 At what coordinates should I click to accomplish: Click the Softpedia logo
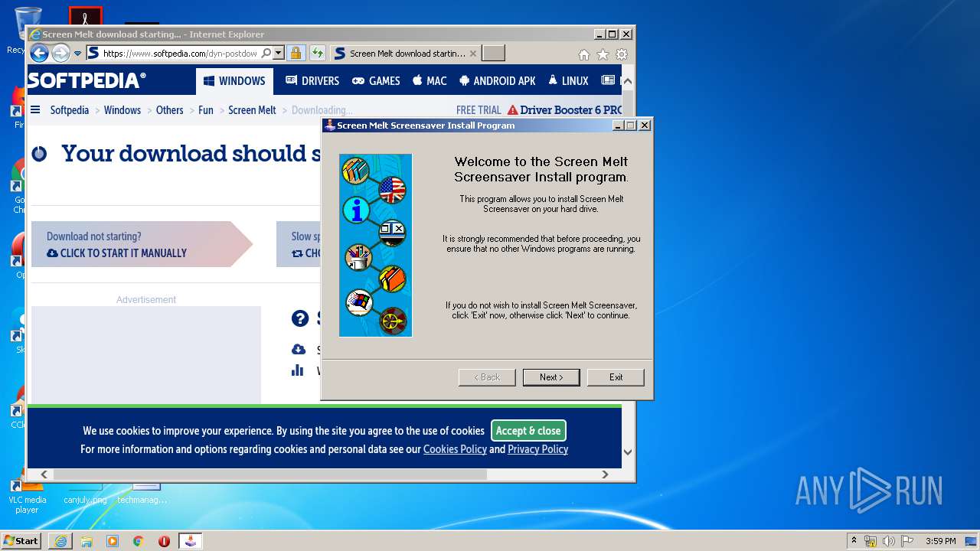(x=87, y=80)
